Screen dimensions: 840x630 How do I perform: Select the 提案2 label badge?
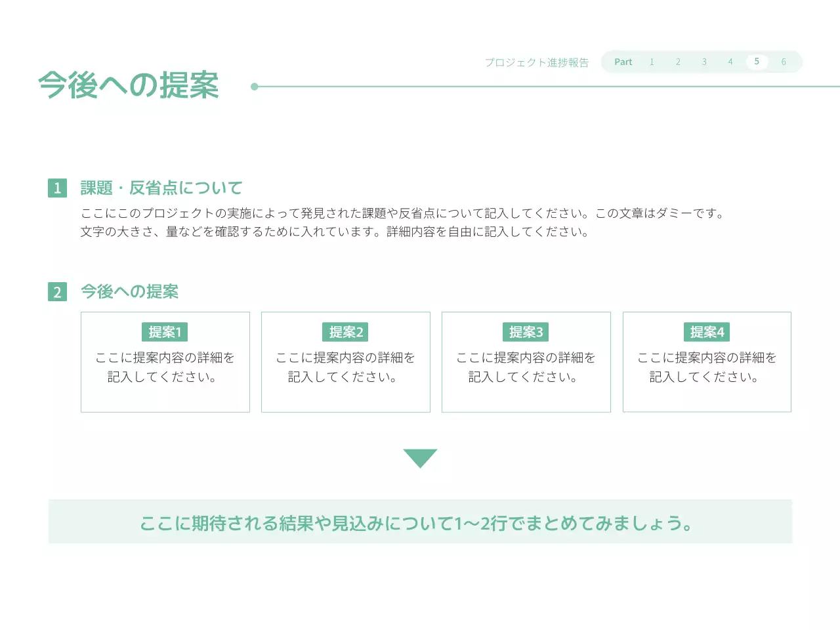[345, 332]
